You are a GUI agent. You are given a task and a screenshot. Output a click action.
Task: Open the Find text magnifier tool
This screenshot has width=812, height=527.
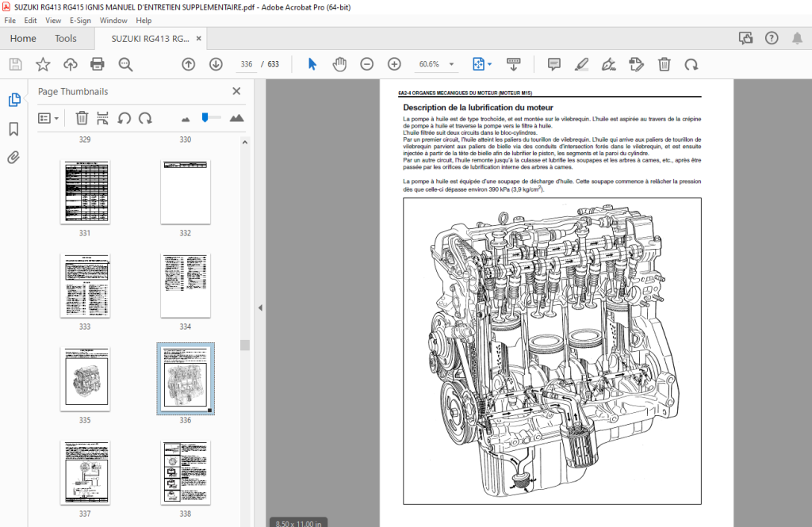point(125,64)
